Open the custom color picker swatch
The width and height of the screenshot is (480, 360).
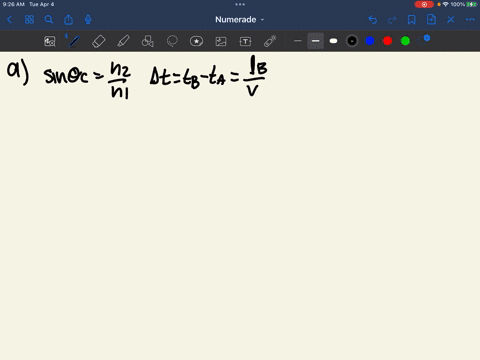pyautogui.click(x=423, y=40)
